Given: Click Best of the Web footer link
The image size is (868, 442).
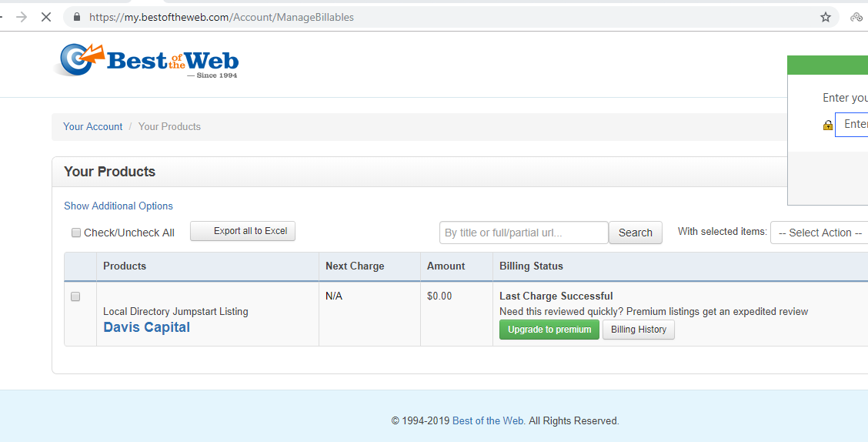Looking at the screenshot, I should click(489, 421).
